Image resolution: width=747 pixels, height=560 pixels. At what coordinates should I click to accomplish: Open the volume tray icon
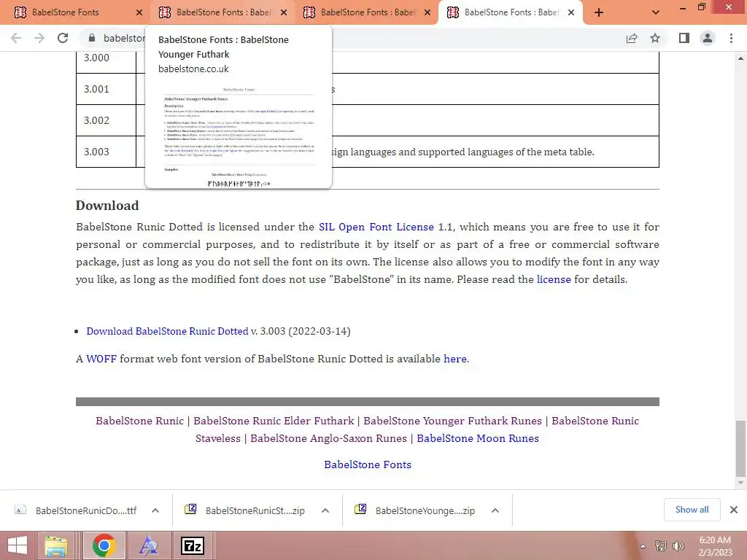coord(678,546)
